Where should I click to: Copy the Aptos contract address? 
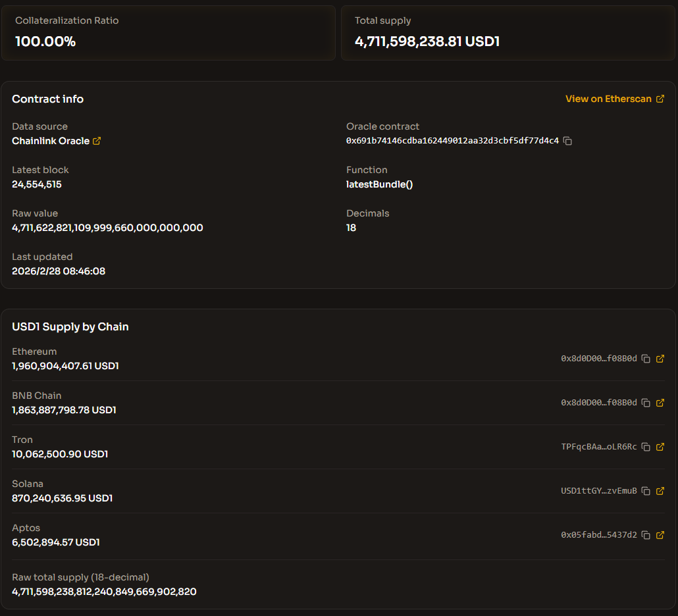coord(646,535)
